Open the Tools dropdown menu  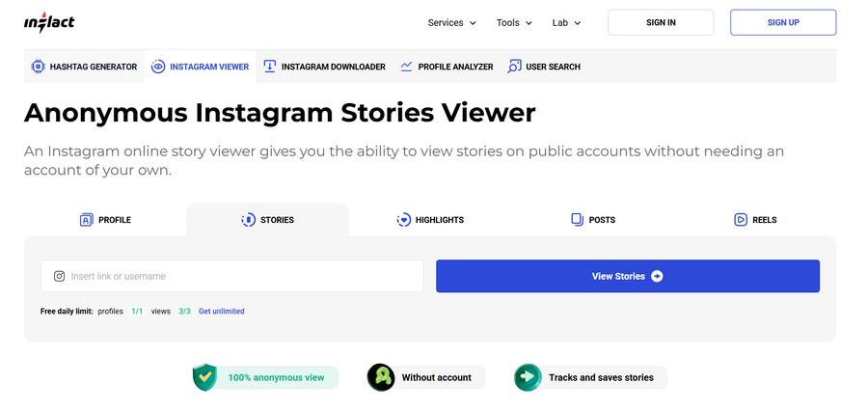(513, 22)
